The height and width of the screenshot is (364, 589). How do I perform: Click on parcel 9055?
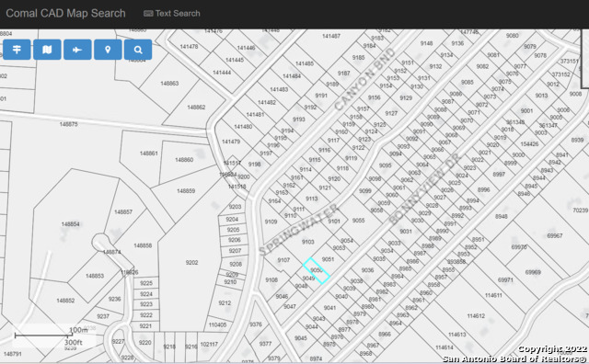[358, 221]
